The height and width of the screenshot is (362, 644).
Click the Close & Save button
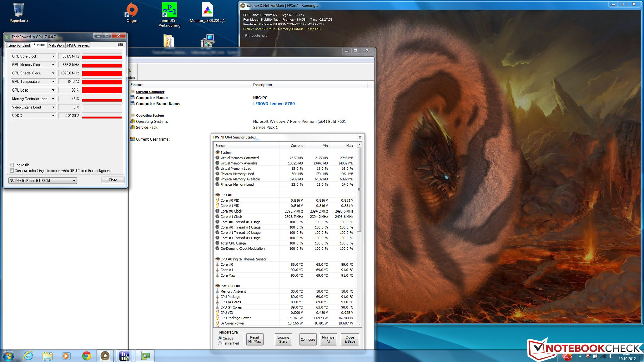click(350, 339)
